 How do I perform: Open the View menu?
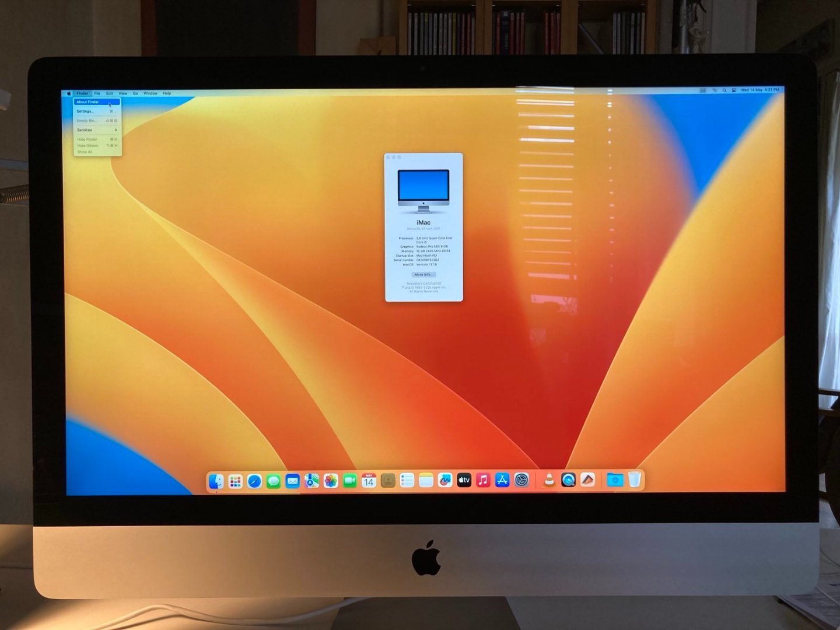(x=123, y=93)
